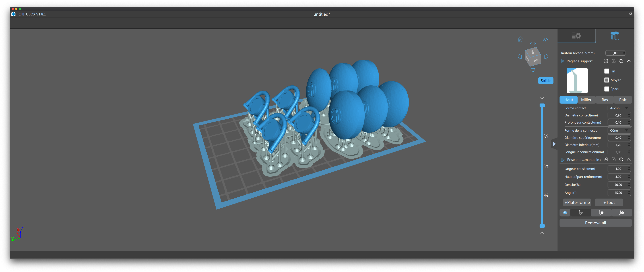The image size is (644, 272).
Task: Select the delete support tool icon
Action: tap(601, 213)
